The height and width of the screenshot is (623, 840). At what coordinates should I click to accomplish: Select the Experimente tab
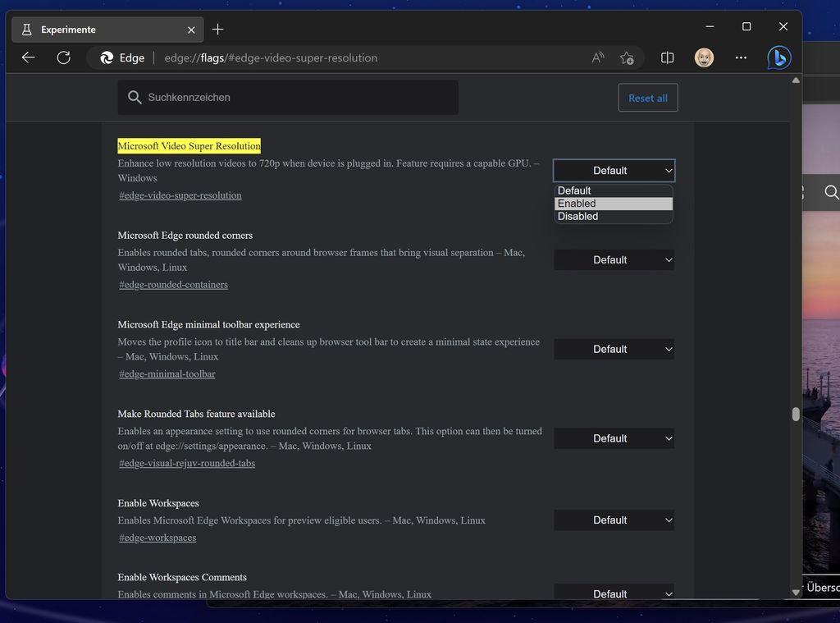(x=107, y=30)
